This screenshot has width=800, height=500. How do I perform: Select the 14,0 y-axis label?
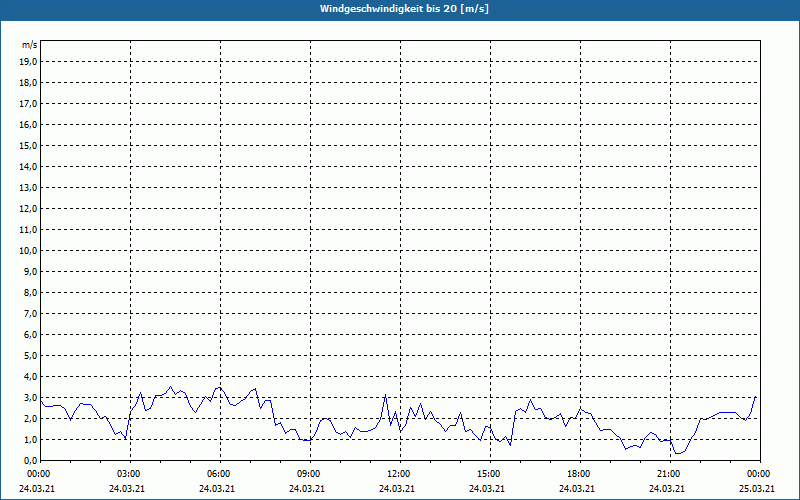(29, 166)
